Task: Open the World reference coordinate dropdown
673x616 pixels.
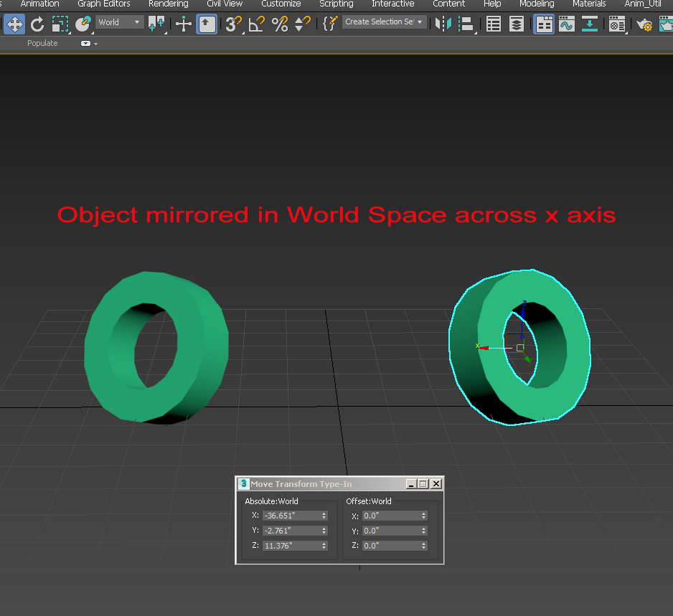Action: coord(119,22)
